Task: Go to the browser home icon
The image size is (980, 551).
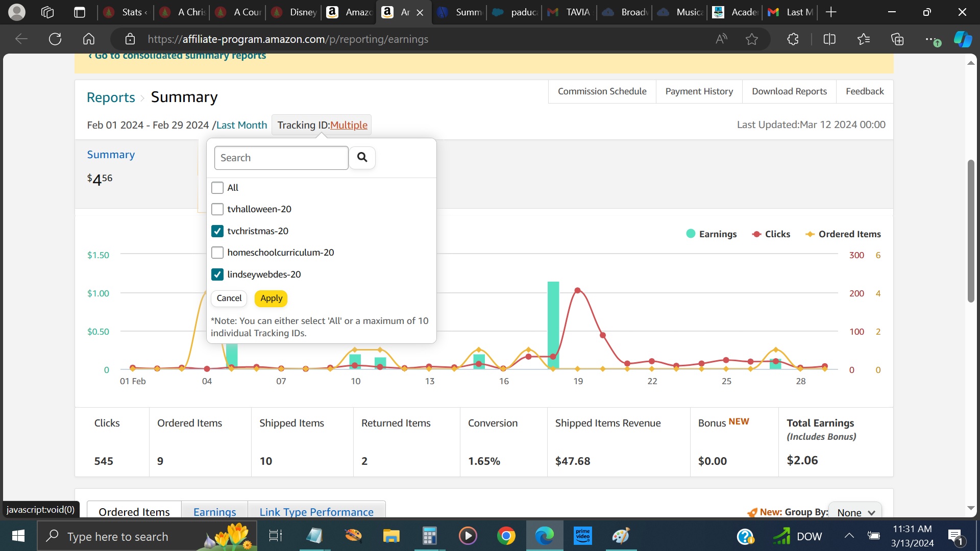Action: [x=89, y=39]
